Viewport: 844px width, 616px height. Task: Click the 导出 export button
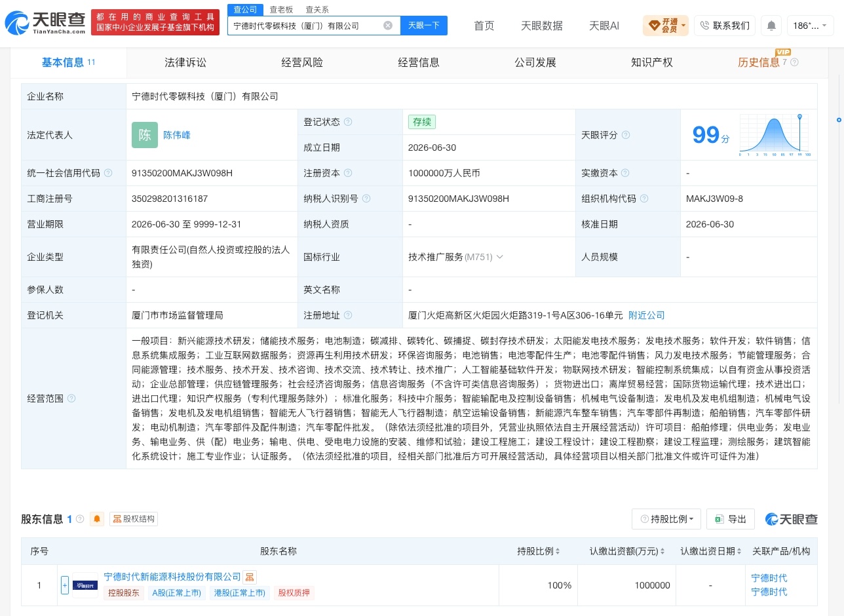click(x=731, y=519)
